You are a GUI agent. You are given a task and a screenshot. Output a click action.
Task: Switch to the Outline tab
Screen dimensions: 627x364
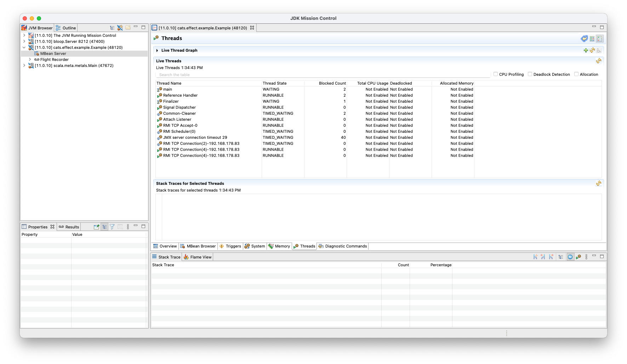(x=66, y=28)
